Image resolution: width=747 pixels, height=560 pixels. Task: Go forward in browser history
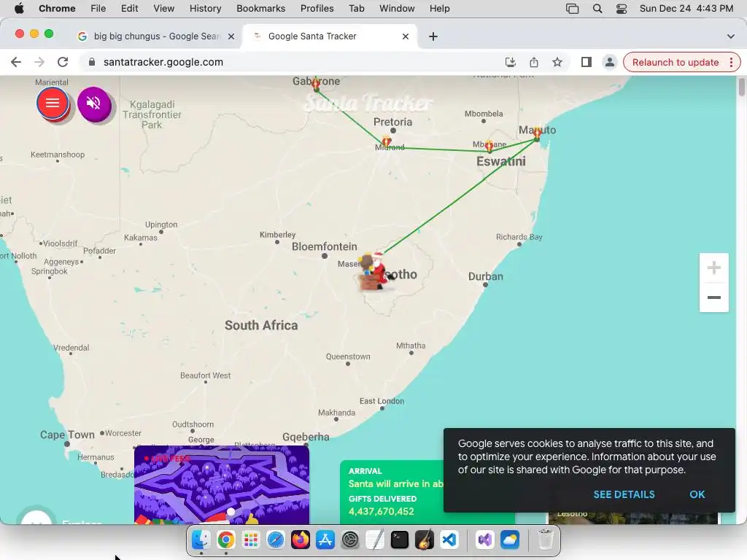tap(39, 63)
